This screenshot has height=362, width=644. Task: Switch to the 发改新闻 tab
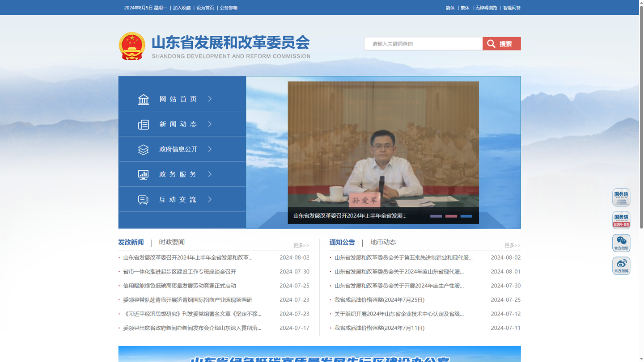point(131,242)
